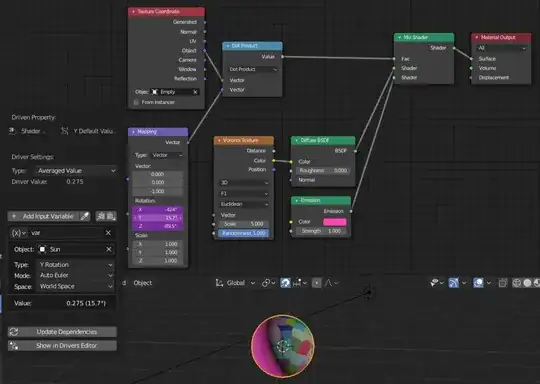
Task: Open the Material Output target 'All' dropdown
Action: pos(502,48)
